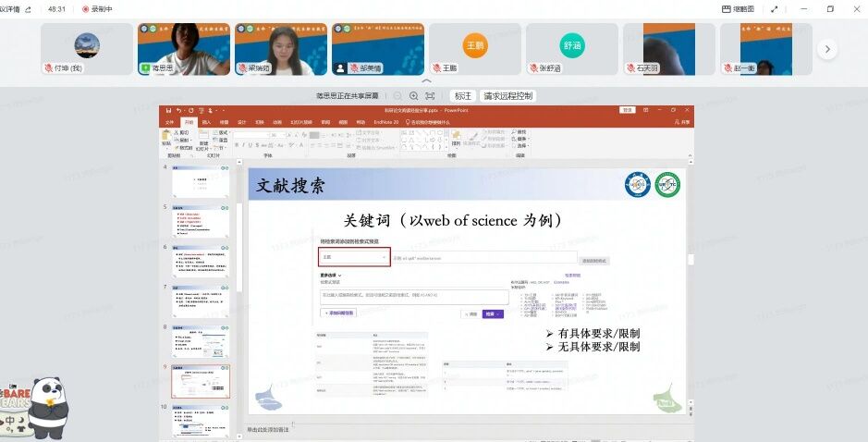Open the 主题 field dropdown on slide
The width and height of the screenshot is (868, 442).
click(353, 258)
